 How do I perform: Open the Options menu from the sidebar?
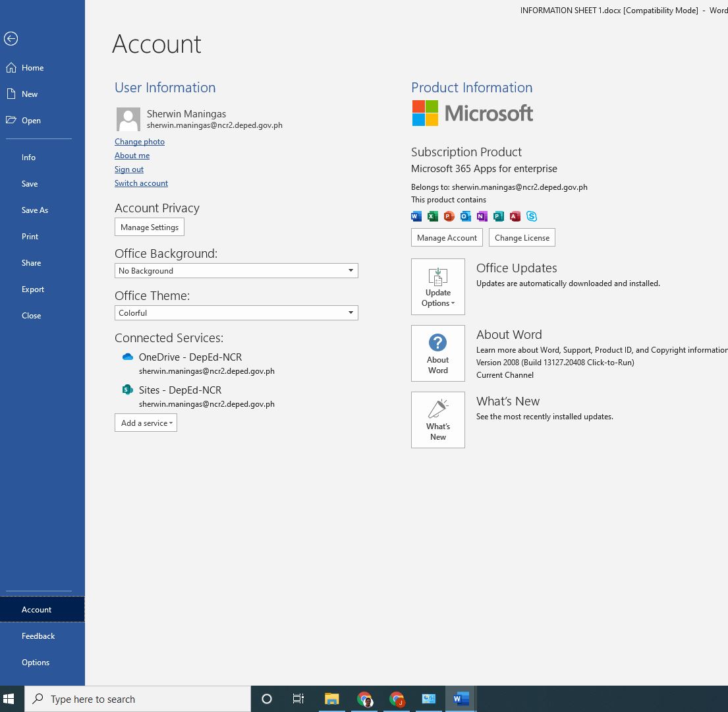click(x=36, y=662)
